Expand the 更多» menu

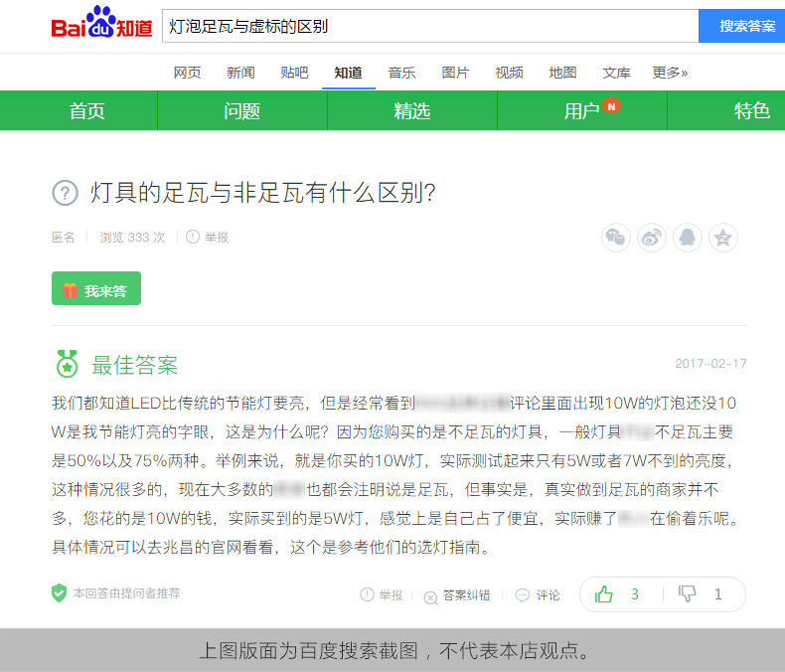[670, 73]
